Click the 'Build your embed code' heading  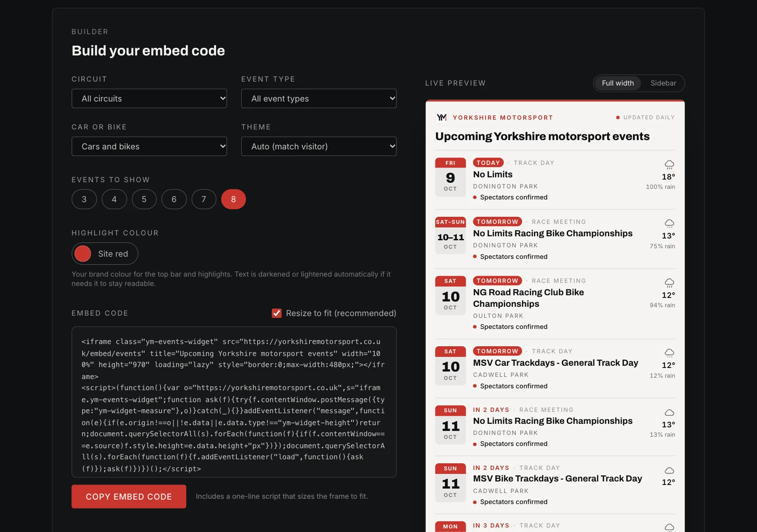pos(148,51)
